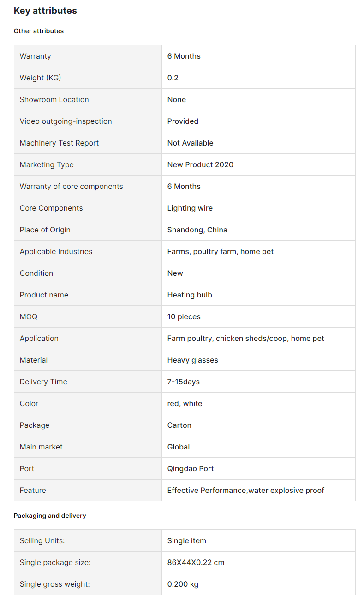Select the Weight (KG) label cell
The width and height of the screenshot is (364, 601).
pyautogui.click(x=88, y=78)
